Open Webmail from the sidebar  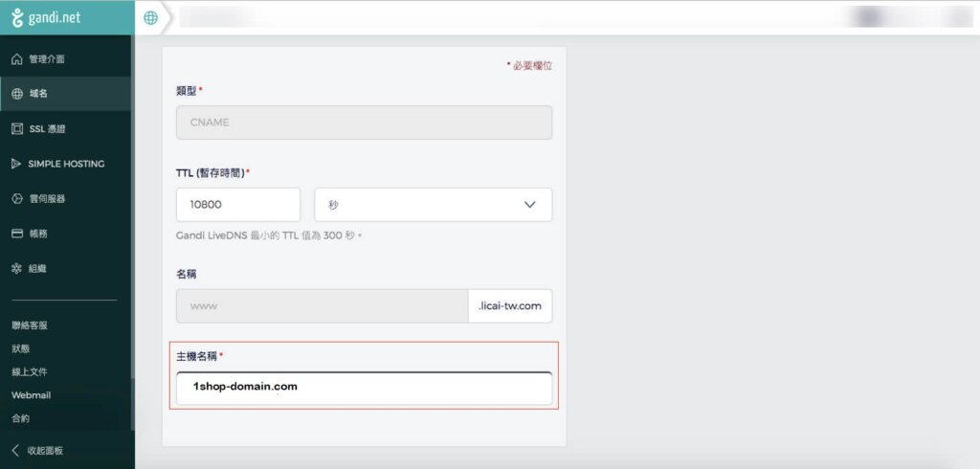click(32, 395)
